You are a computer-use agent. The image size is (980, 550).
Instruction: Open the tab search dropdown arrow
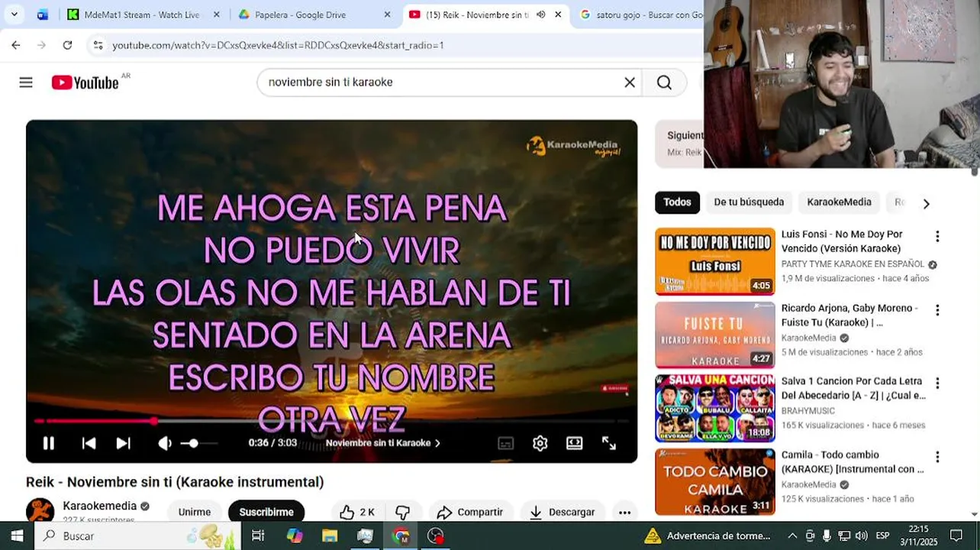[14, 15]
